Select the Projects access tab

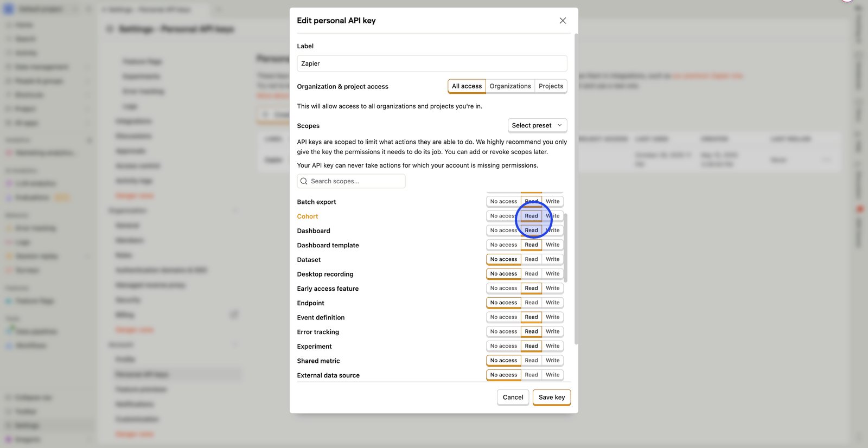551,86
